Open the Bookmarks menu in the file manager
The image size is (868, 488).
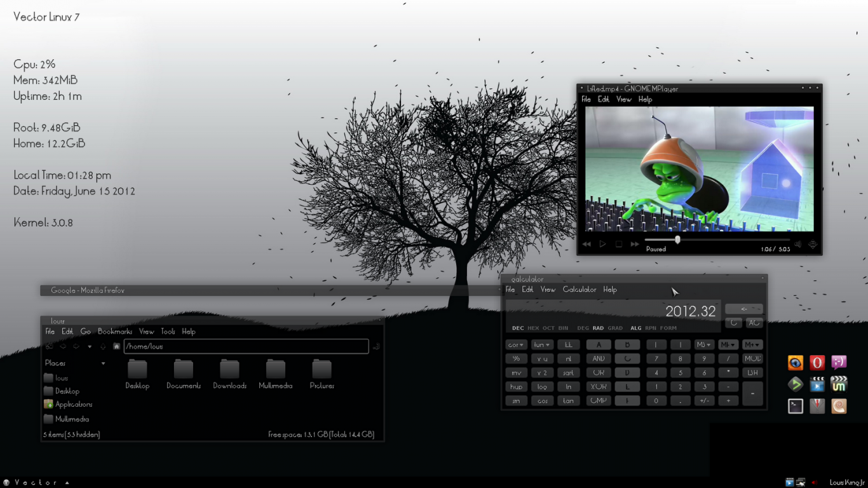point(114,331)
